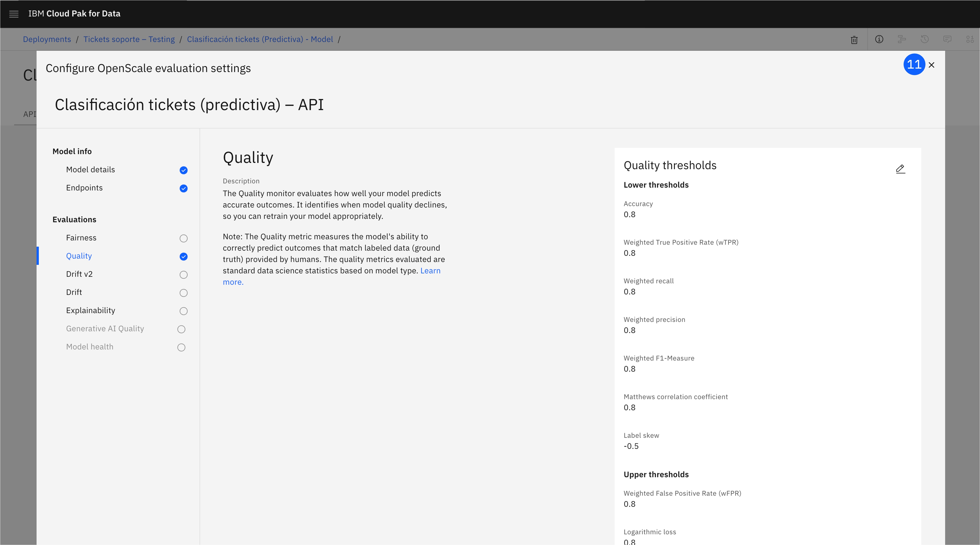Open the comments chat icon
Image resolution: width=980 pixels, height=545 pixels.
tap(947, 39)
